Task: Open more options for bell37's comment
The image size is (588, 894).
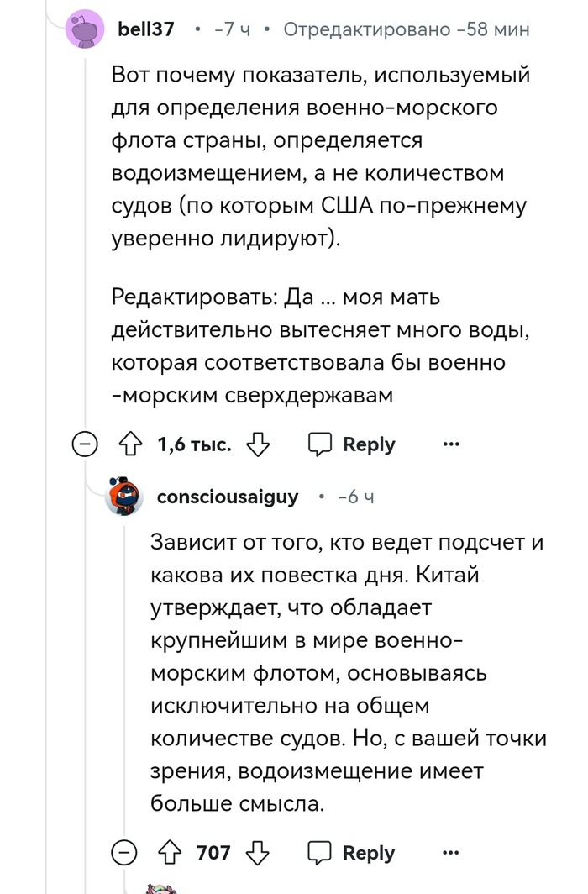Action: [451, 444]
